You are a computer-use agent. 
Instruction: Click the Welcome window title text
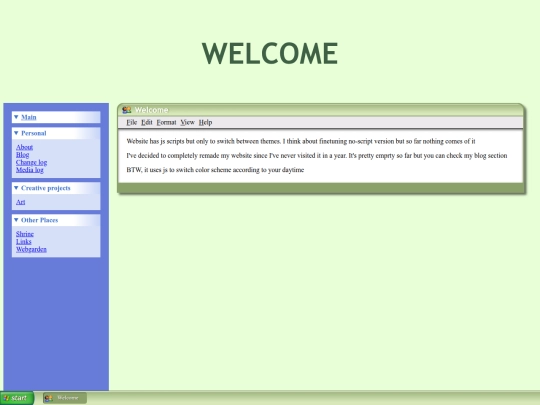coord(151,110)
